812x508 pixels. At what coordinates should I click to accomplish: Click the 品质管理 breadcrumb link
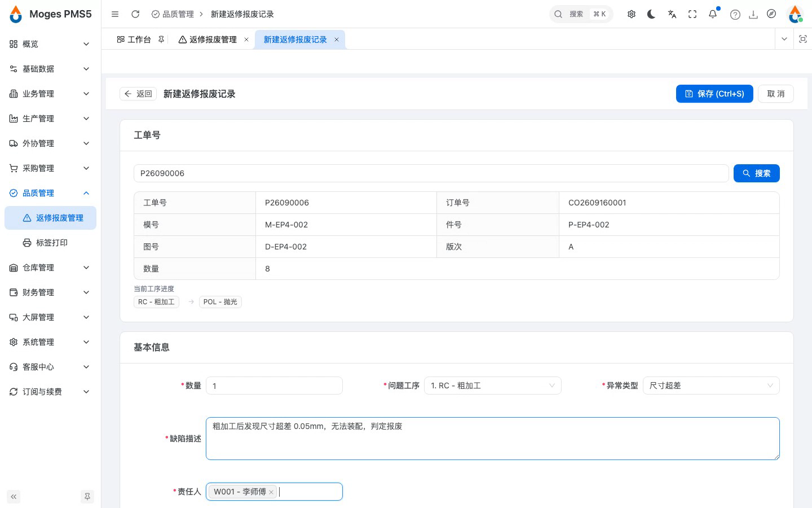173,14
